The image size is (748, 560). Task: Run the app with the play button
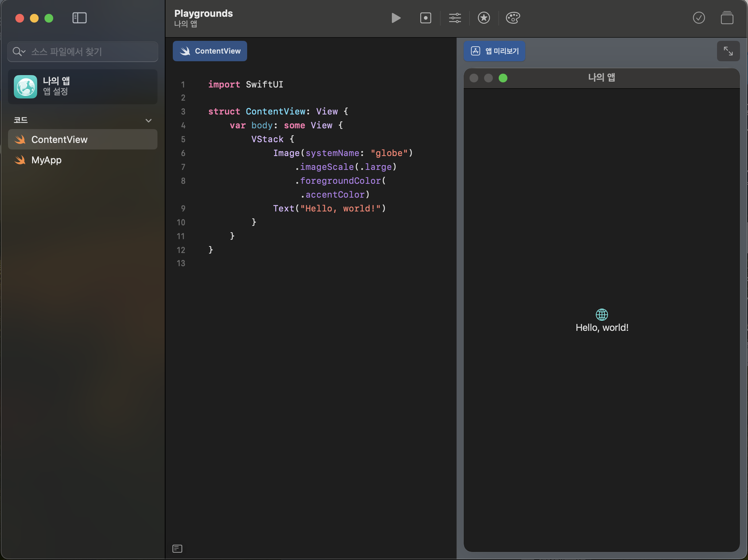(x=396, y=18)
